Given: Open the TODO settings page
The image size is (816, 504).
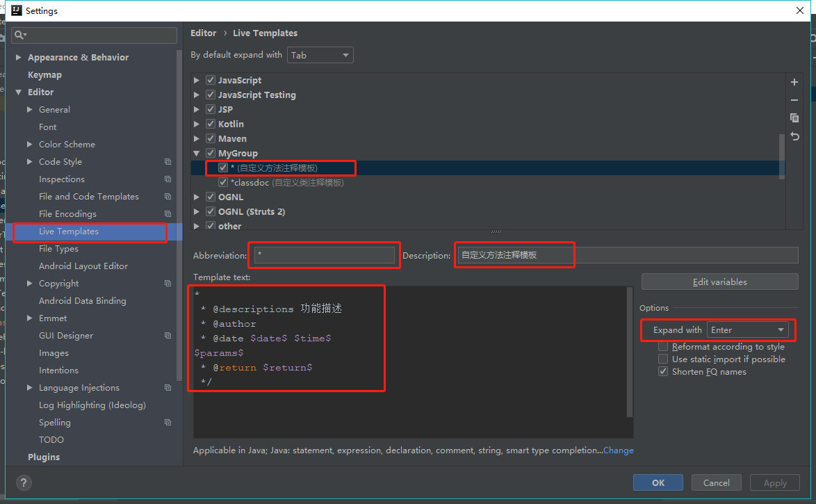Looking at the screenshot, I should click(x=51, y=440).
